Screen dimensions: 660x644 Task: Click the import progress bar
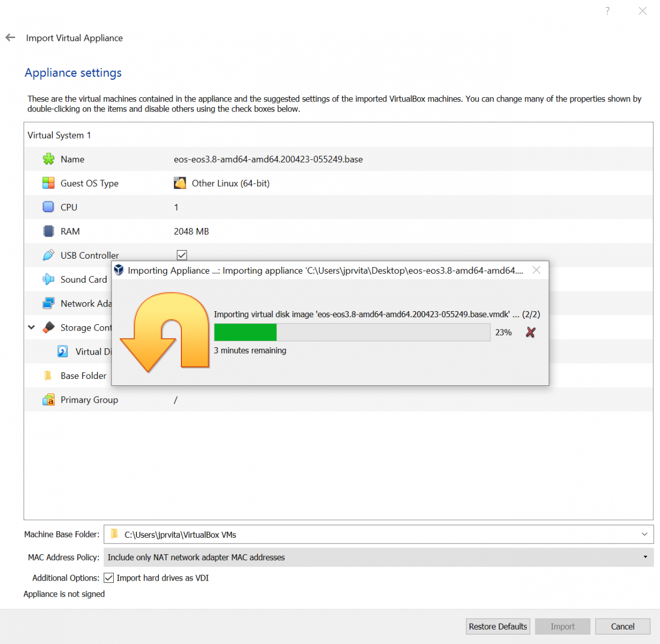pyautogui.click(x=351, y=332)
